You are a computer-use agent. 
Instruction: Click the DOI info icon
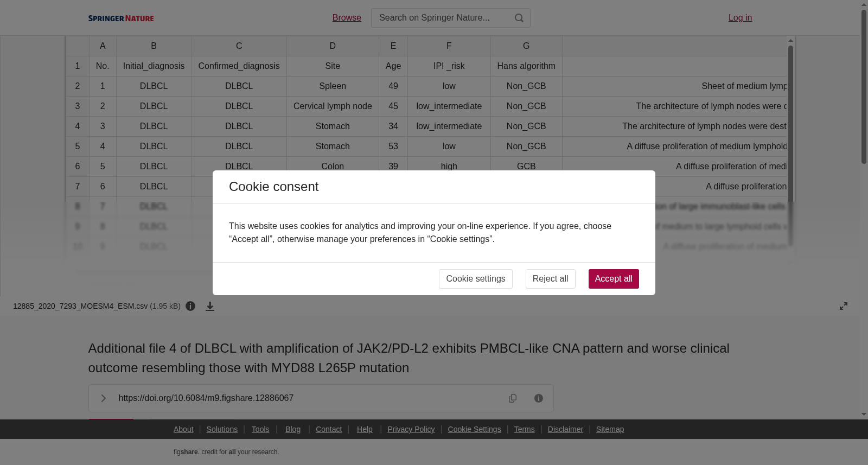click(539, 398)
